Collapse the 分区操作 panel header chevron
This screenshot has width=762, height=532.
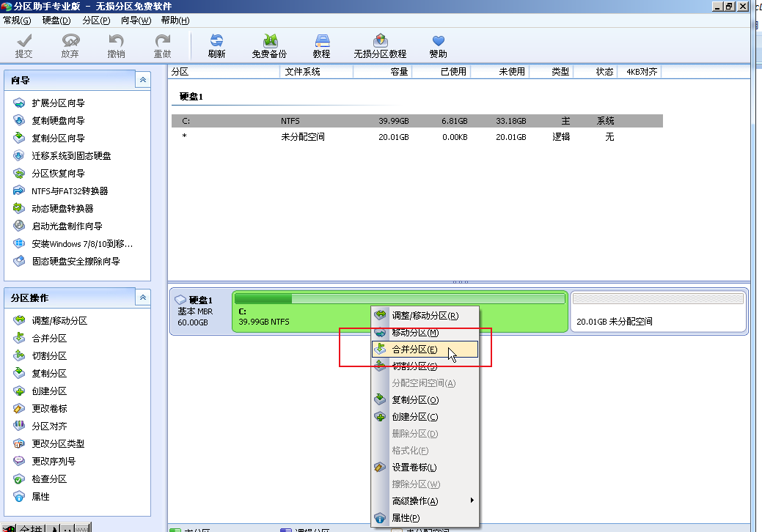[143, 298]
